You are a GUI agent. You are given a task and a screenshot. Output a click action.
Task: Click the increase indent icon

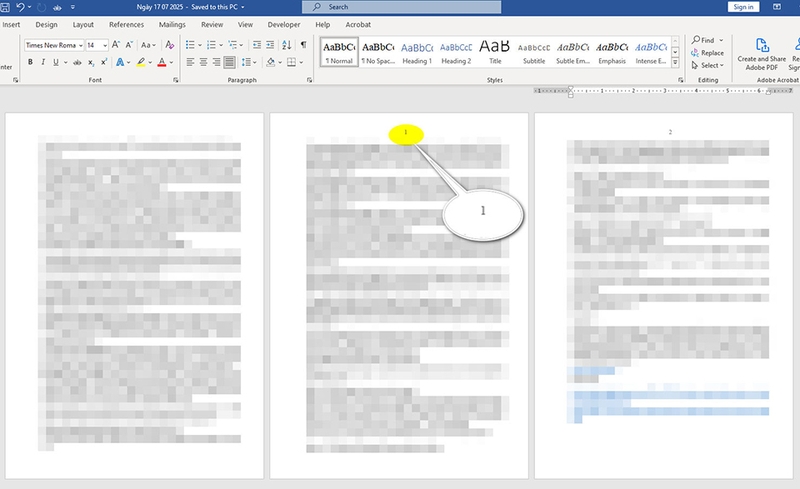pos(271,45)
